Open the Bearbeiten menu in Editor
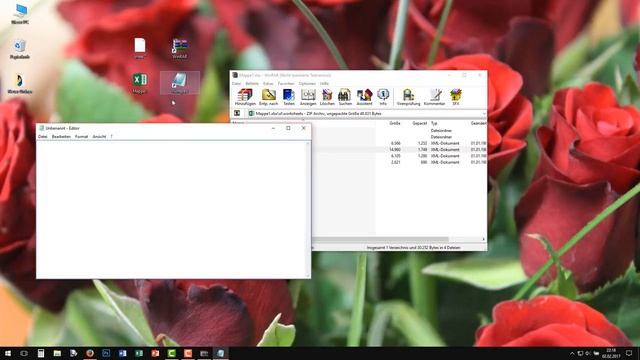Screen dimensions: 640x360 [x=61, y=136]
